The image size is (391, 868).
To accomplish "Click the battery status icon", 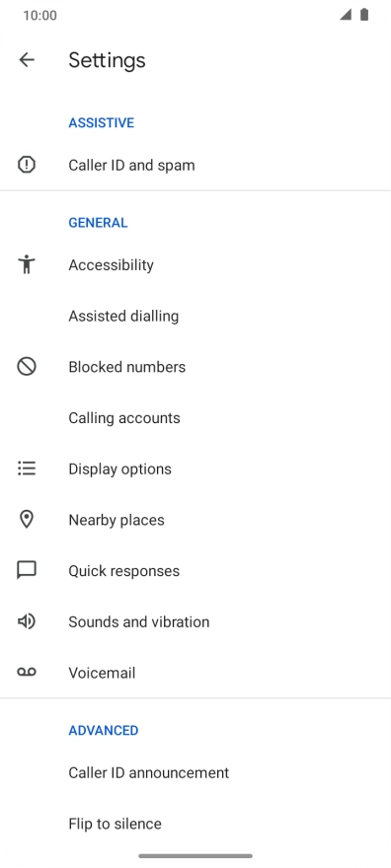I will coord(364,15).
